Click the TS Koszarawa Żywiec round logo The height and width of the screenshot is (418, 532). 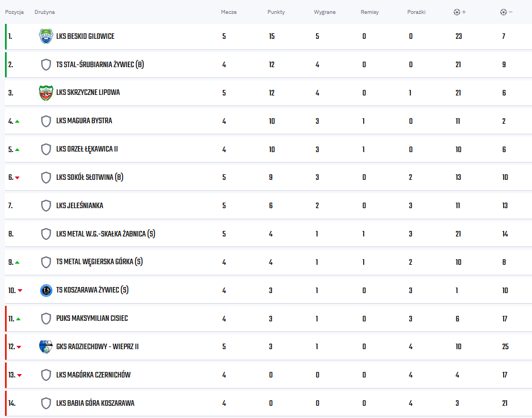pyautogui.click(x=46, y=290)
